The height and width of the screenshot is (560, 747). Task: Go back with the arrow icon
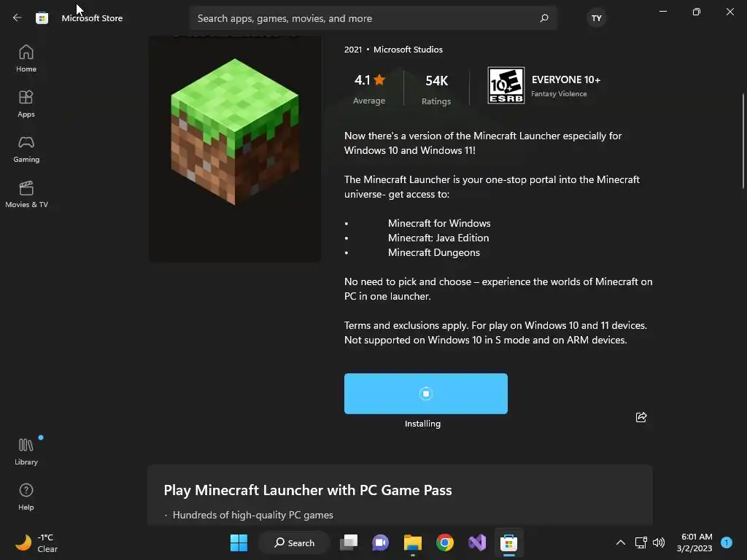(x=18, y=17)
